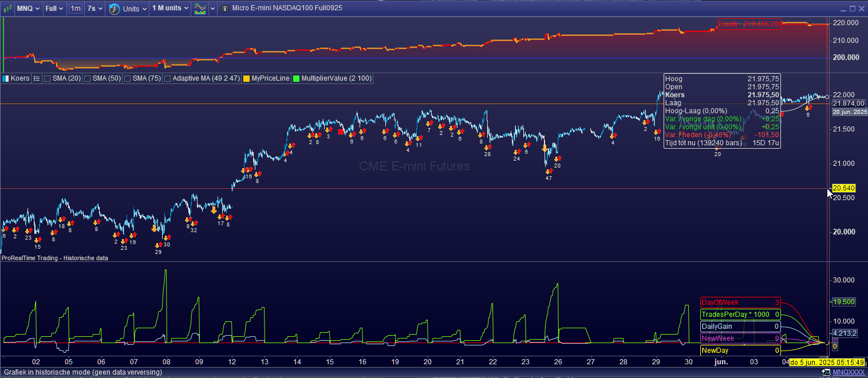Click the instrument info icon
Screen dimensions: 868x378
[x=224, y=9]
